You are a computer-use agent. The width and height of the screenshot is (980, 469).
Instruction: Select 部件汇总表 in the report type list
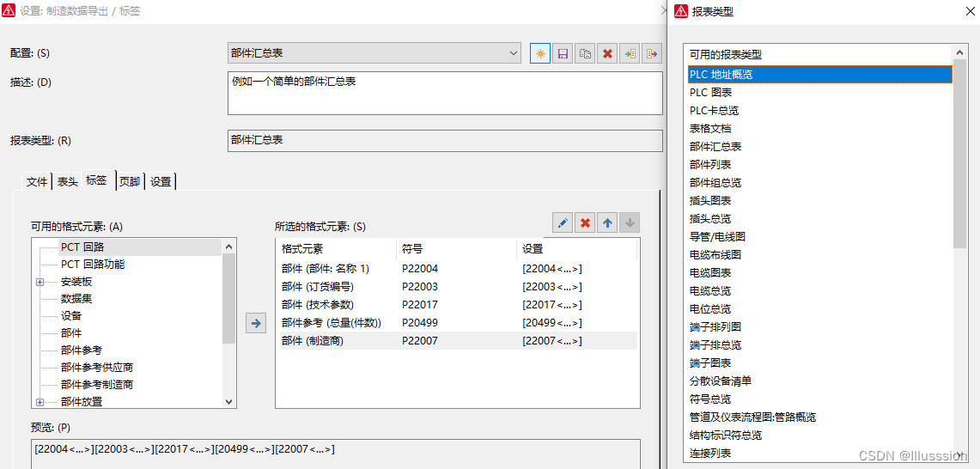715,147
